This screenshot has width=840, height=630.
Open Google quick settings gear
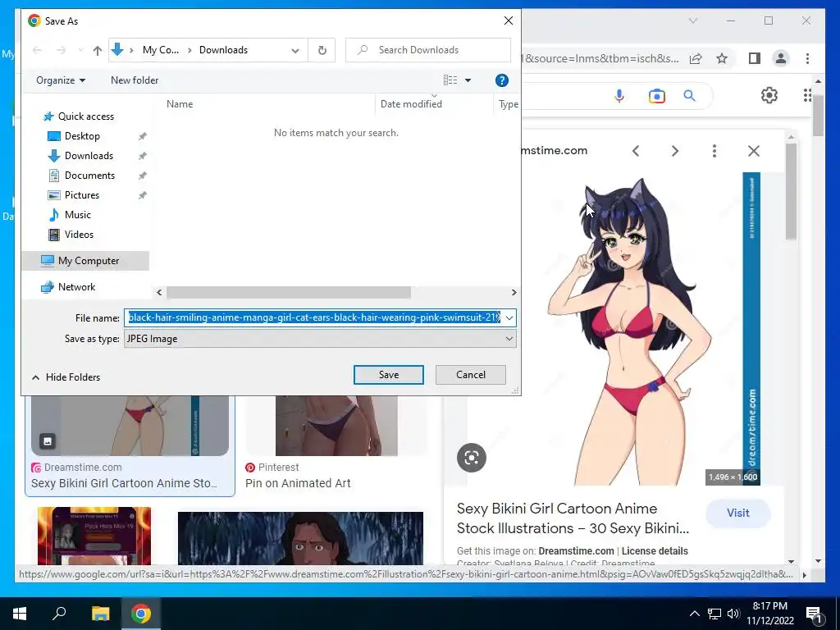[x=769, y=95]
